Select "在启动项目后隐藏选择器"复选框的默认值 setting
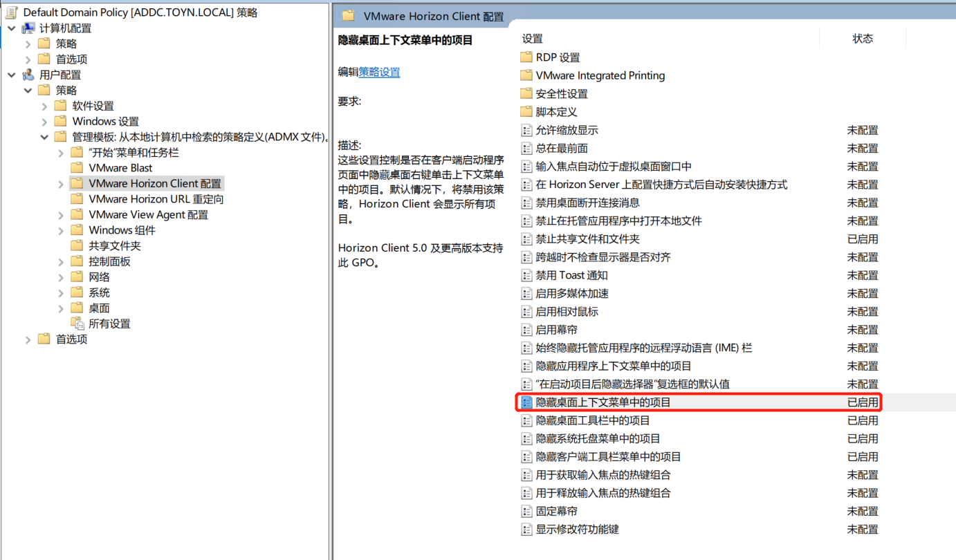 coord(633,384)
